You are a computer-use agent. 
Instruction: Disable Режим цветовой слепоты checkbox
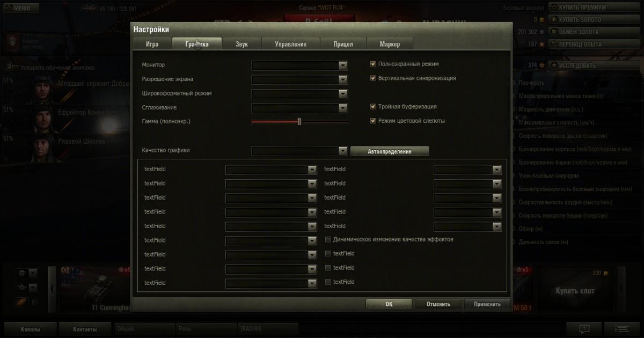pyautogui.click(x=373, y=121)
